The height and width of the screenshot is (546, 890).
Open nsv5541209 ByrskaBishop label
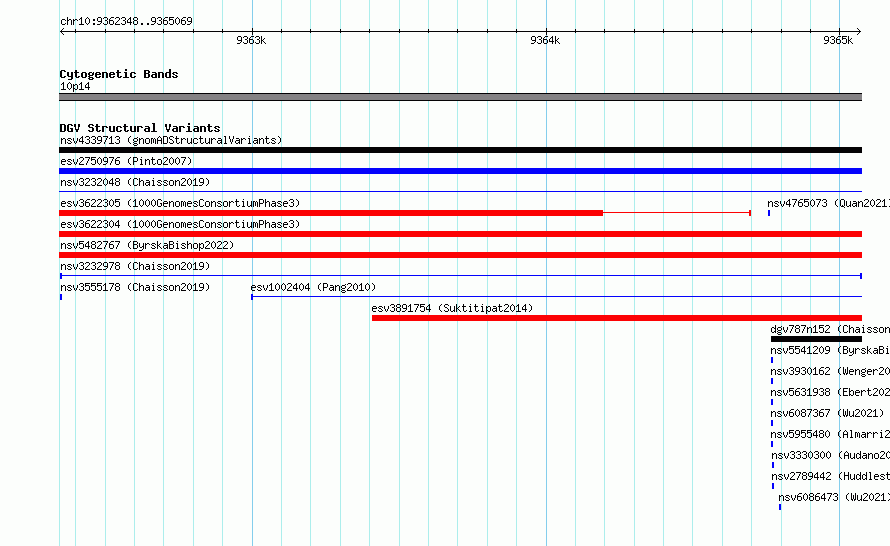click(830, 350)
